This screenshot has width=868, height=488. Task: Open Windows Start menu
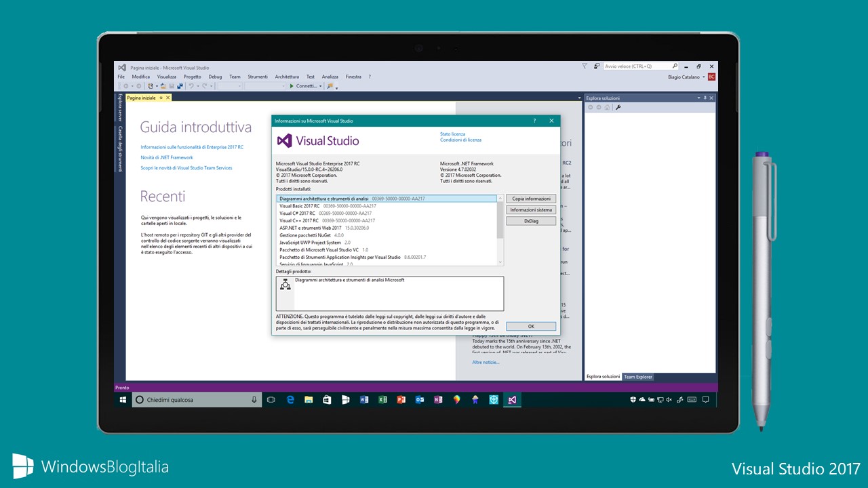123,400
